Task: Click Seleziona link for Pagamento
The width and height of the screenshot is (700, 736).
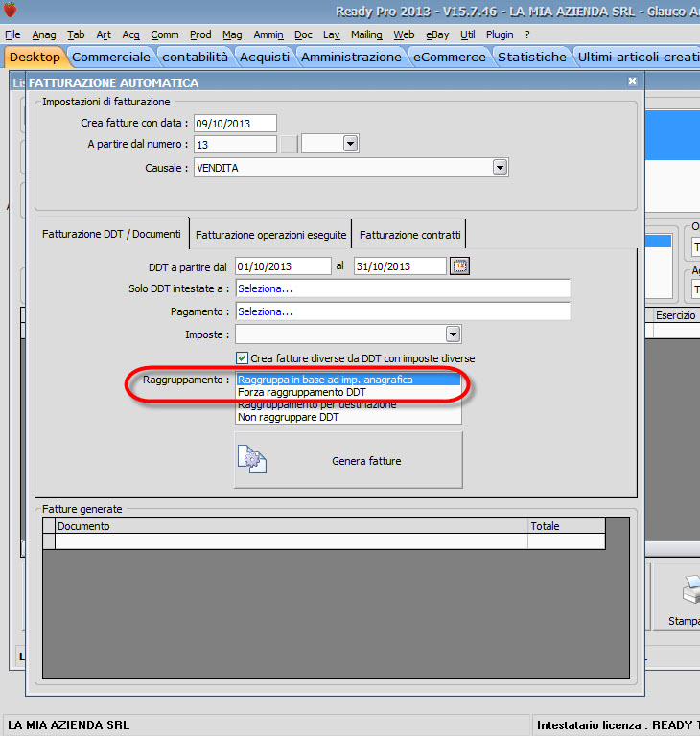Action: (x=265, y=311)
